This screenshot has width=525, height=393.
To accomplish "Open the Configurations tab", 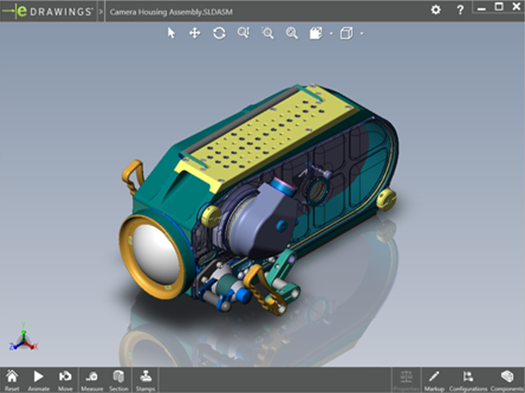I will pos(468,380).
